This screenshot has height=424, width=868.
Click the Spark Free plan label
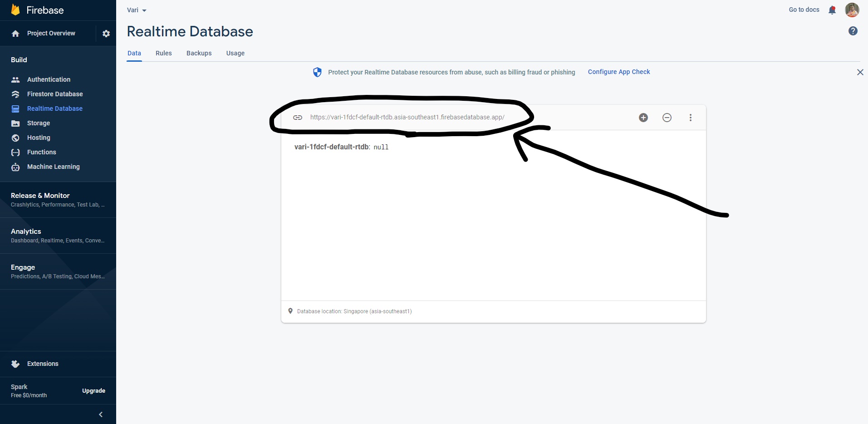click(29, 391)
